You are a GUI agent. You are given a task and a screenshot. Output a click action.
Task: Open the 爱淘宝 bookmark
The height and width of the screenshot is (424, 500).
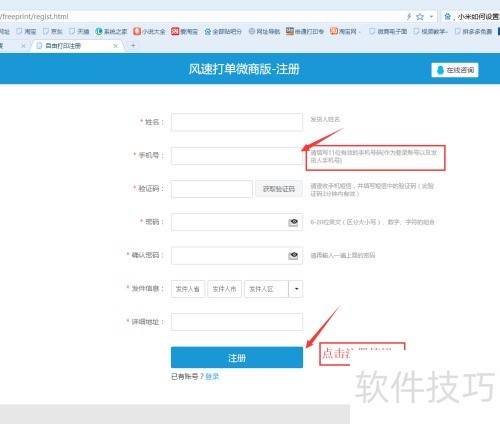184,31
